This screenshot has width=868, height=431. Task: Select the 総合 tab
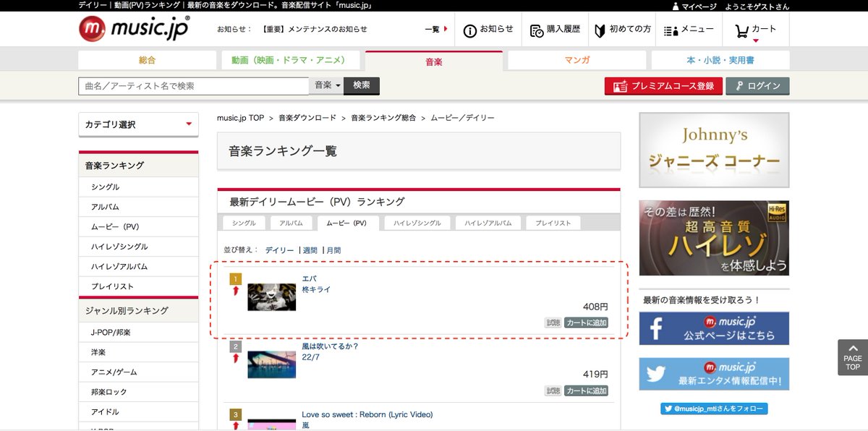pyautogui.click(x=147, y=60)
